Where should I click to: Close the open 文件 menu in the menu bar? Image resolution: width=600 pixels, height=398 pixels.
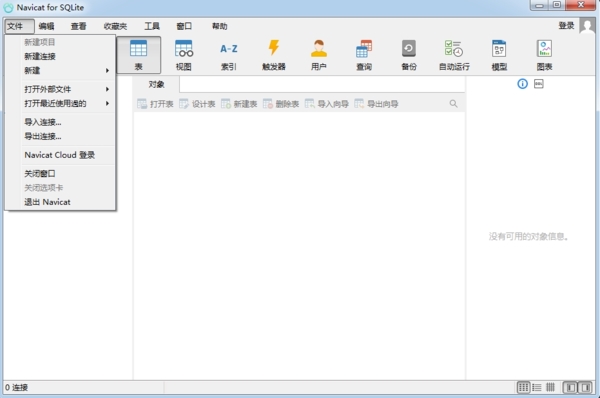click(20, 26)
